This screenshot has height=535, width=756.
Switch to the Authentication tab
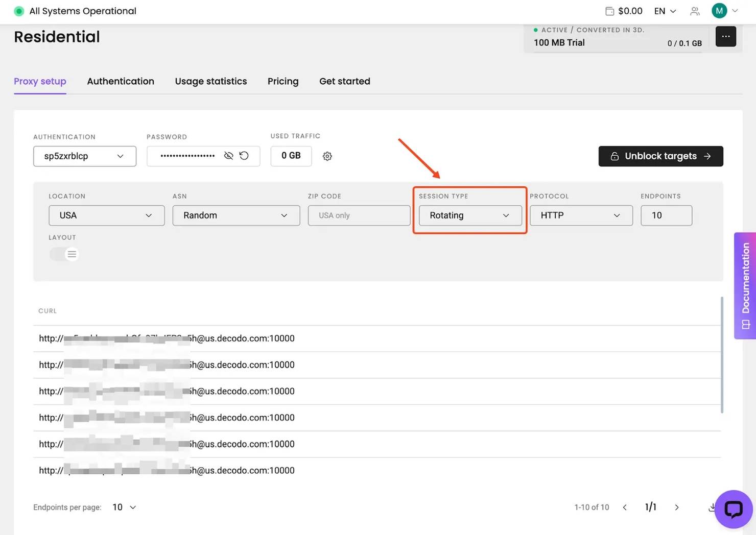click(121, 81)
